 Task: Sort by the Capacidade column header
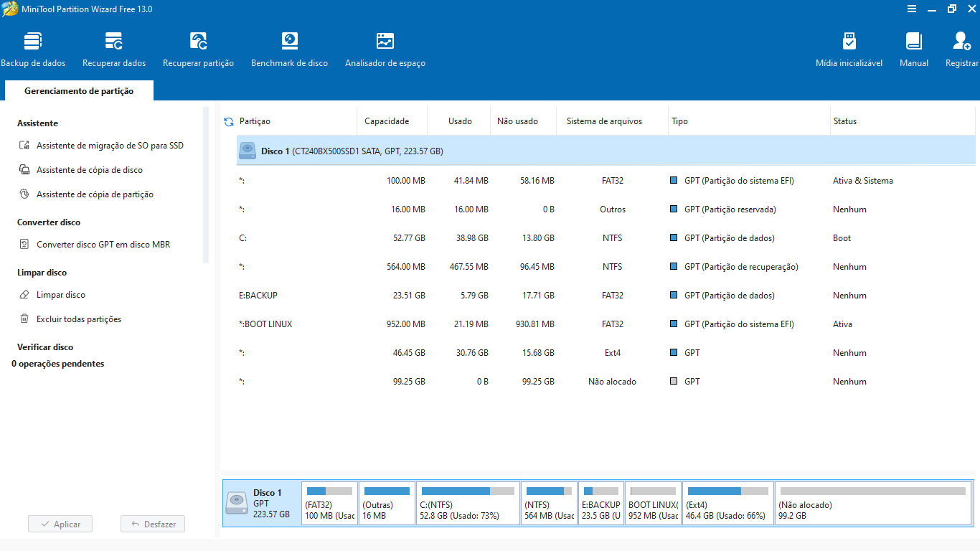[x=387, y=121]
